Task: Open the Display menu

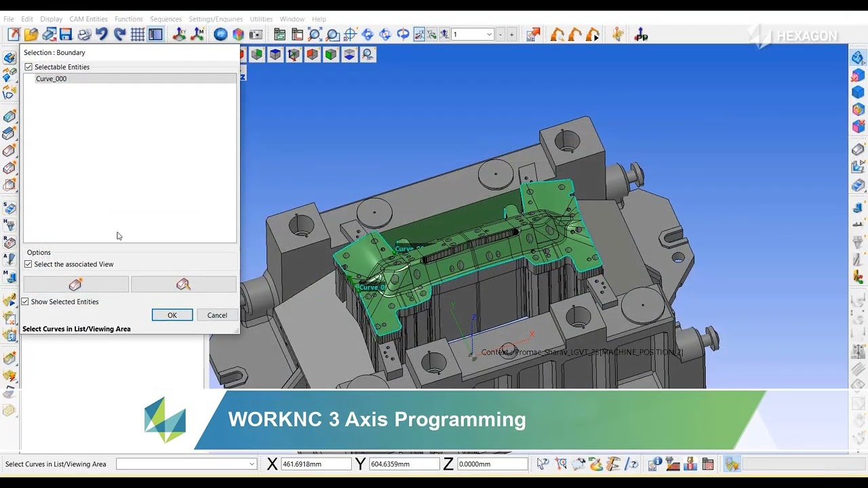Action: click(51, 19)
